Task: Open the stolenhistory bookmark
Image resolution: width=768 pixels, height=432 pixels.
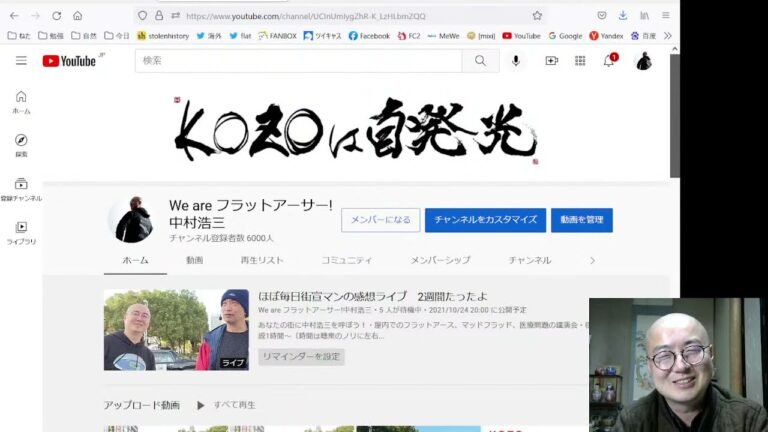Action: pos(163,36)
